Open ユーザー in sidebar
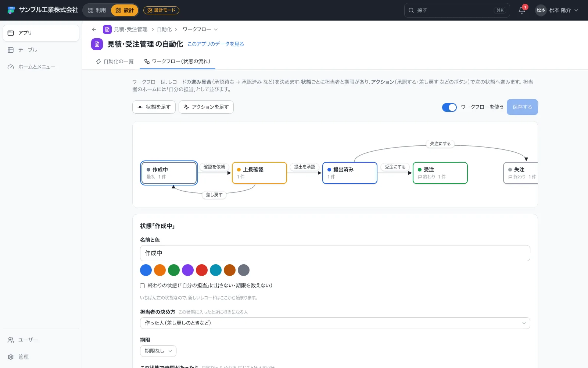 [x=41, y=340]
